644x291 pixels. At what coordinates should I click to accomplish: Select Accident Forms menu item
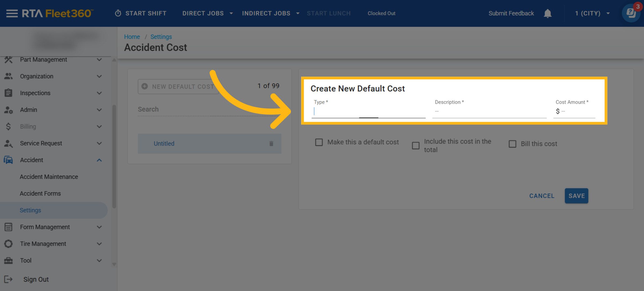(x=40, y=193)
